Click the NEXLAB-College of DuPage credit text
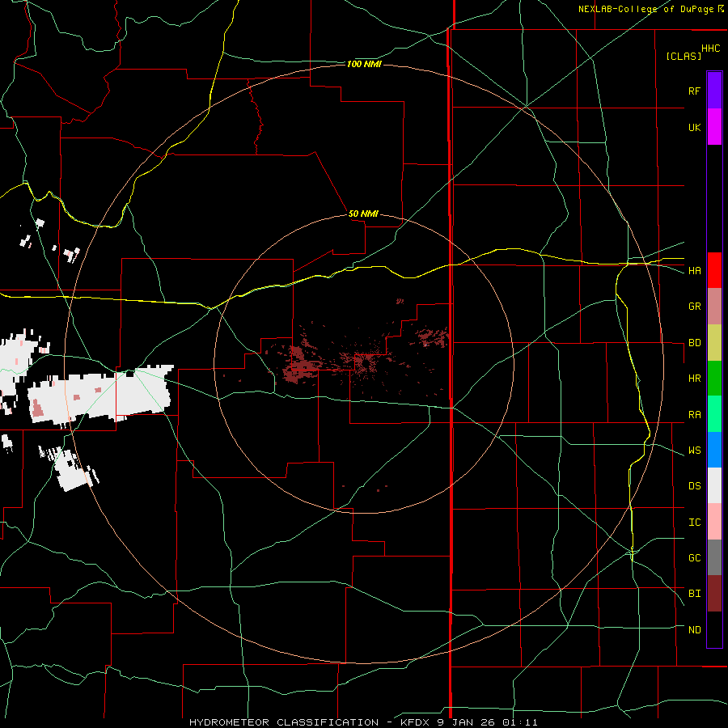The image size is (728, 728). (646, 9)
